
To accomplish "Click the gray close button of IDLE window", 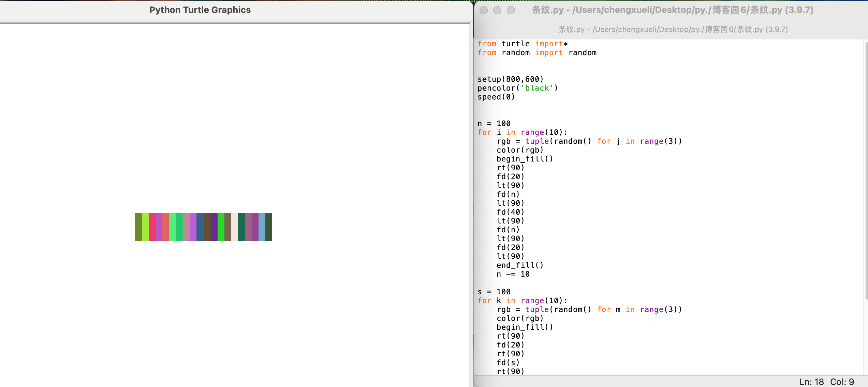I will pos(483,10).
